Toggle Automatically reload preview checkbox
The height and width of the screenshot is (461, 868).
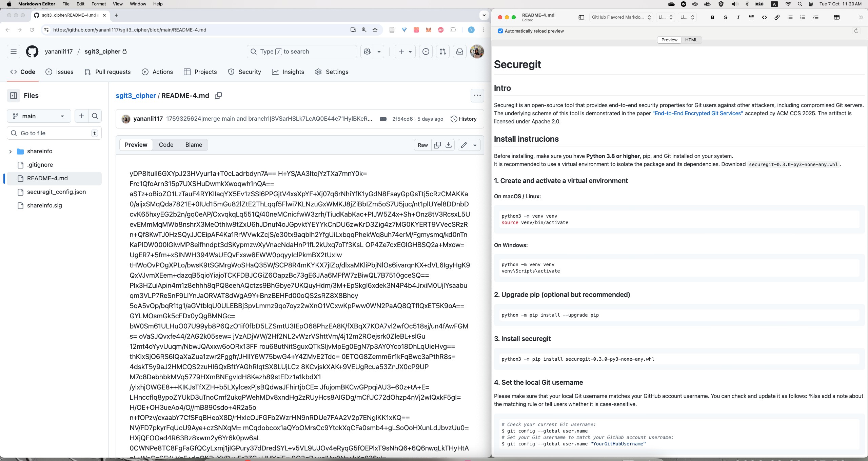click(x=500, y=31)
